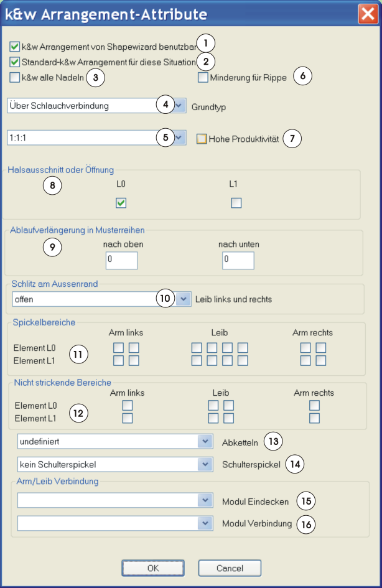
Task: Open the Modul Eindecken dropdown
Action: (x=205, y=501)
